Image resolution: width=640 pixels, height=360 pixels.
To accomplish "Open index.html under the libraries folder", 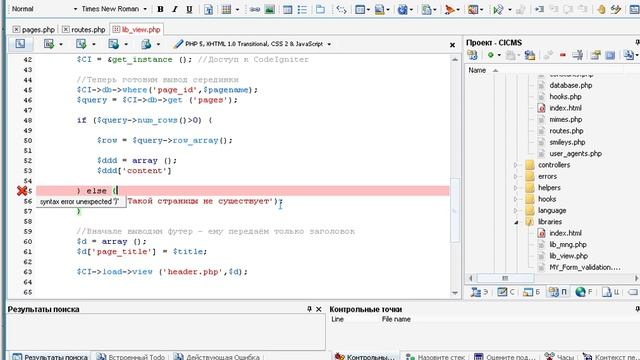I will click(565, 233).
